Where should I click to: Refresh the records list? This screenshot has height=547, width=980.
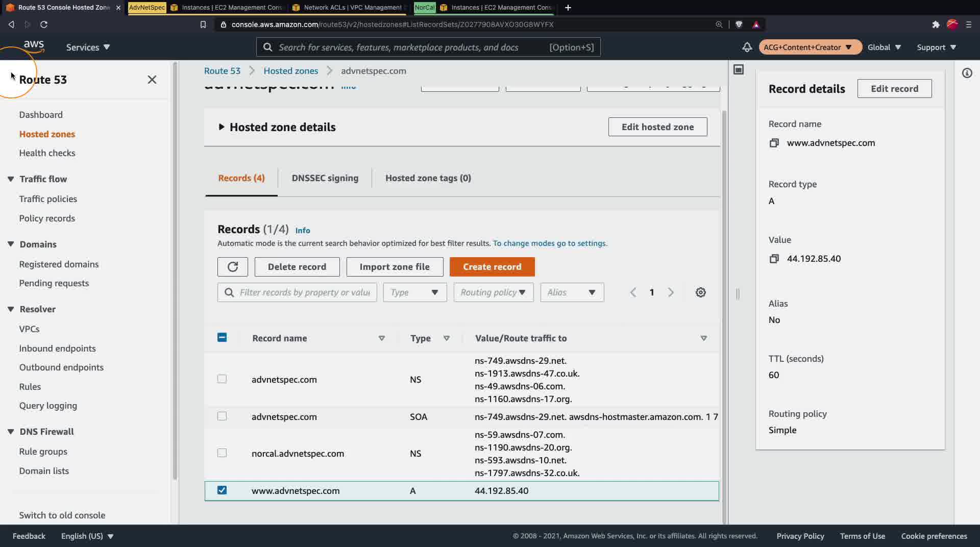click(x=233, y=267)
